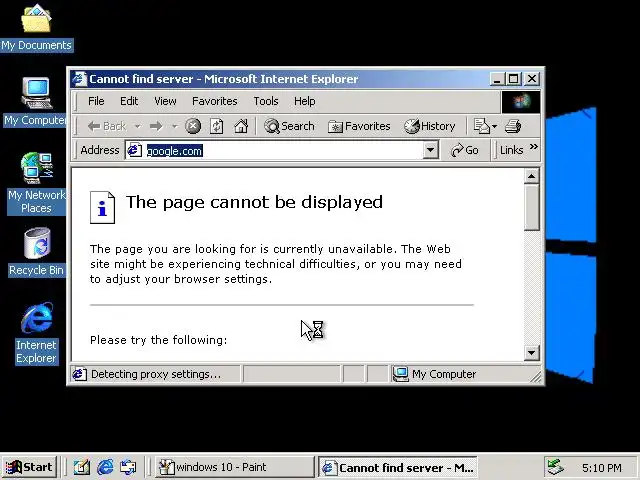Click the scrollbar down arrow
The image size is (640, 480).
click(x=531, y=353)
